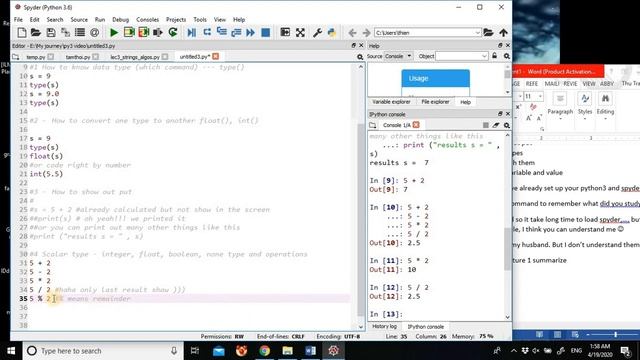The width and height of the screenshot is (640, 360).
Task: Change to parent directory up arrow
Action: click(503, 33)
